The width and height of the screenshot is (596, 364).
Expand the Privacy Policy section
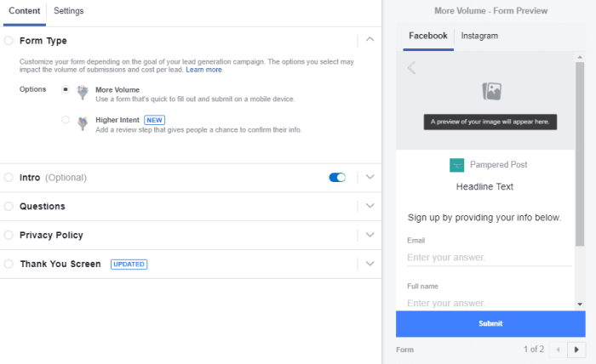[370, 235]
